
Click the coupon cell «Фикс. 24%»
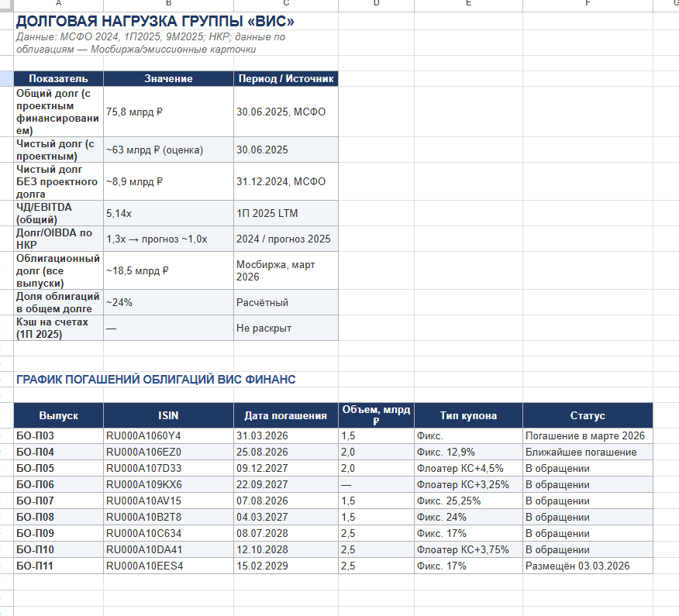click(x=468, y=517)
